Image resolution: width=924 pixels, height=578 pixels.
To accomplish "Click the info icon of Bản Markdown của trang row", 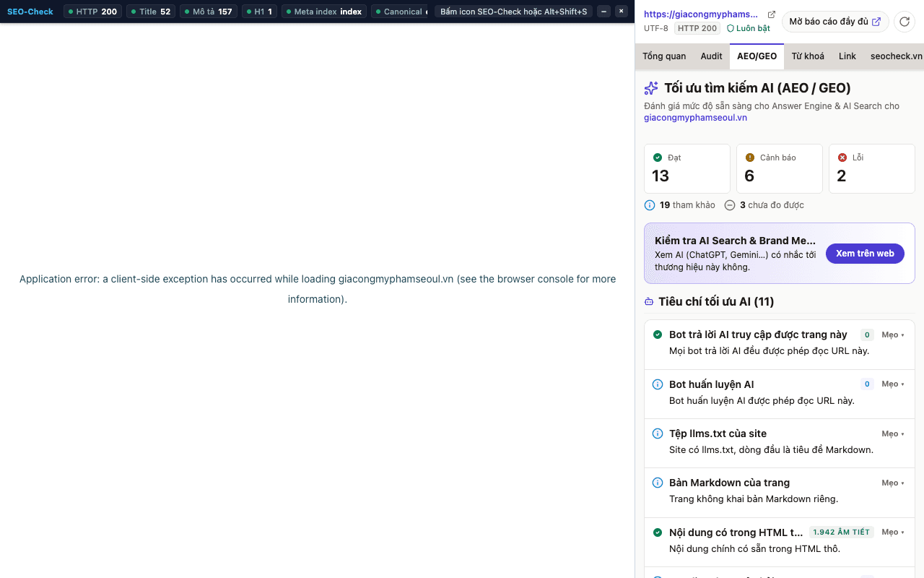I will 658,483.
